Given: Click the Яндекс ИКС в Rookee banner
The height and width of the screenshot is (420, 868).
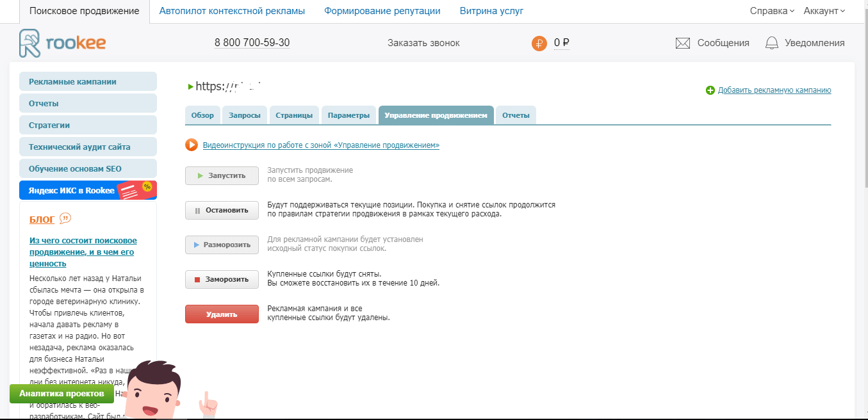Looking at the screenshot, I should [x=88, y=190].
